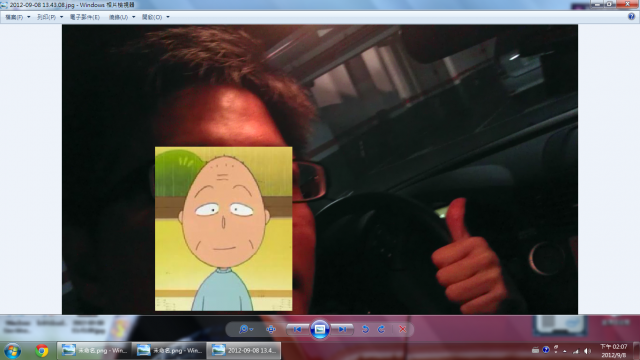Delete the current photo
The height and width of the screenshot is (360, 640).
402,329
